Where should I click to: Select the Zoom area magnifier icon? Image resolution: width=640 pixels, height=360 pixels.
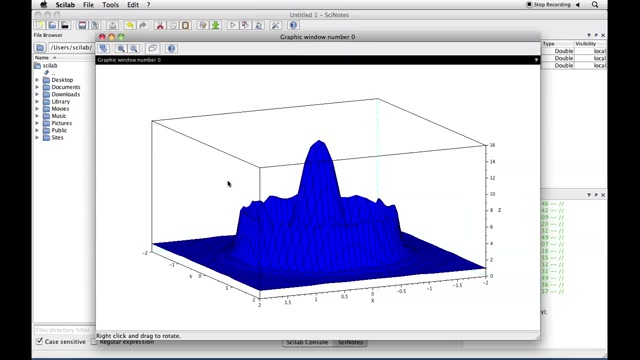click(x=121, y=48)
